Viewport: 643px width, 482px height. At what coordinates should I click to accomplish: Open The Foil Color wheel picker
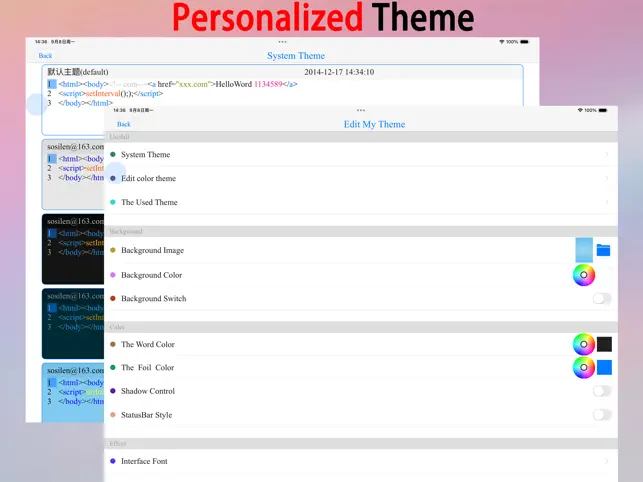click(584, 368)
